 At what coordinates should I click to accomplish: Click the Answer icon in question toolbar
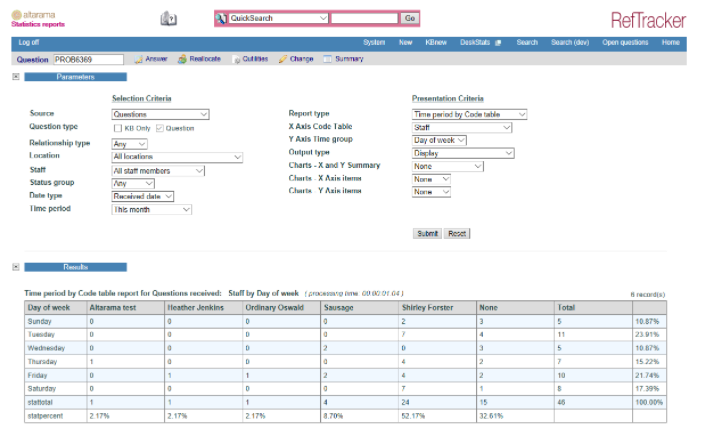pos(139,60)
